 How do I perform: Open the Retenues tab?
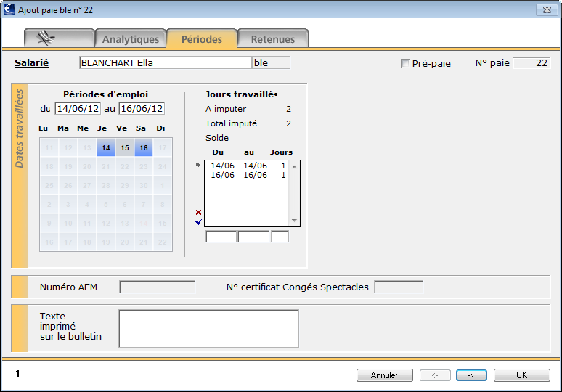click(x=273, y=38)
